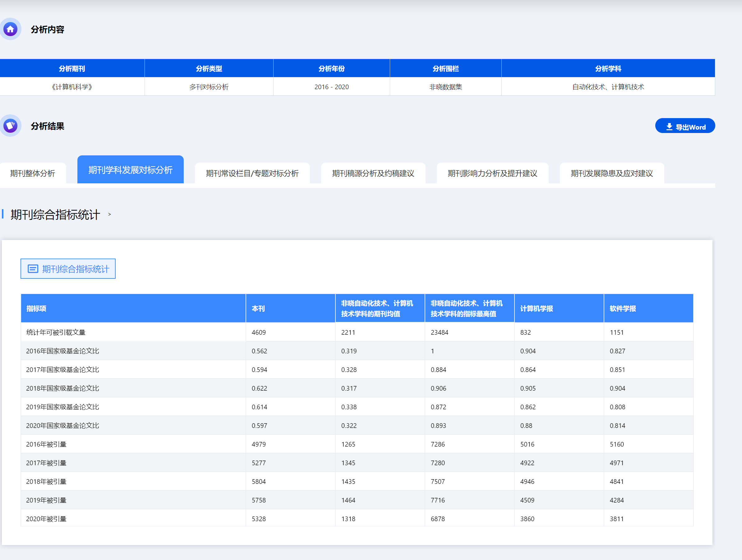Image resolution: width=742 pixels, height=560 pixels.
Task: Click the value 832 under 计算机学报
Action: tap(526, 332)
